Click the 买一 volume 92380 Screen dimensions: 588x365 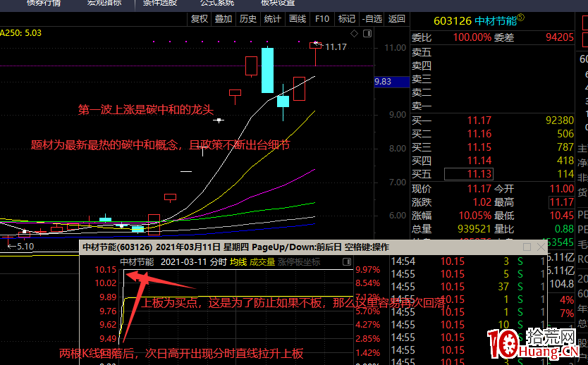click(x=560, y=120)
